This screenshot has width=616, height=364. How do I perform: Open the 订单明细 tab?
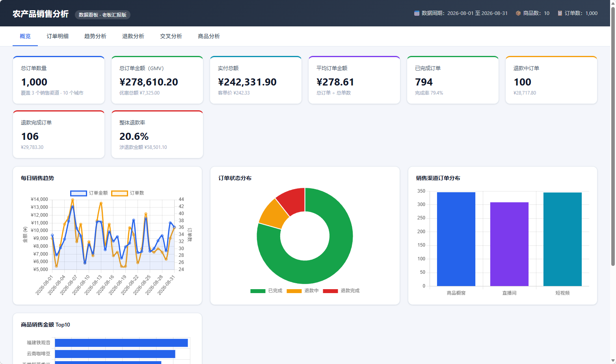click(58, 36)
